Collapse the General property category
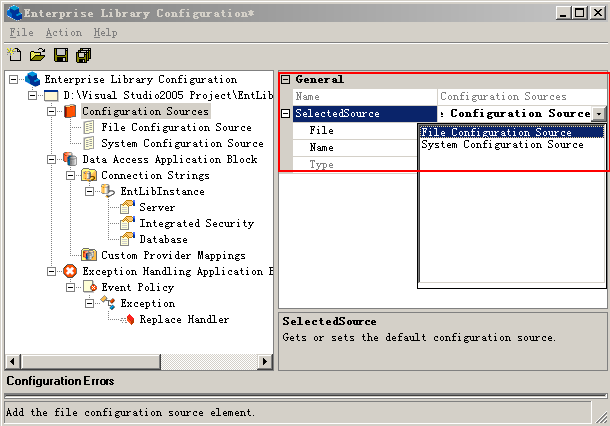 pos(286,80)
